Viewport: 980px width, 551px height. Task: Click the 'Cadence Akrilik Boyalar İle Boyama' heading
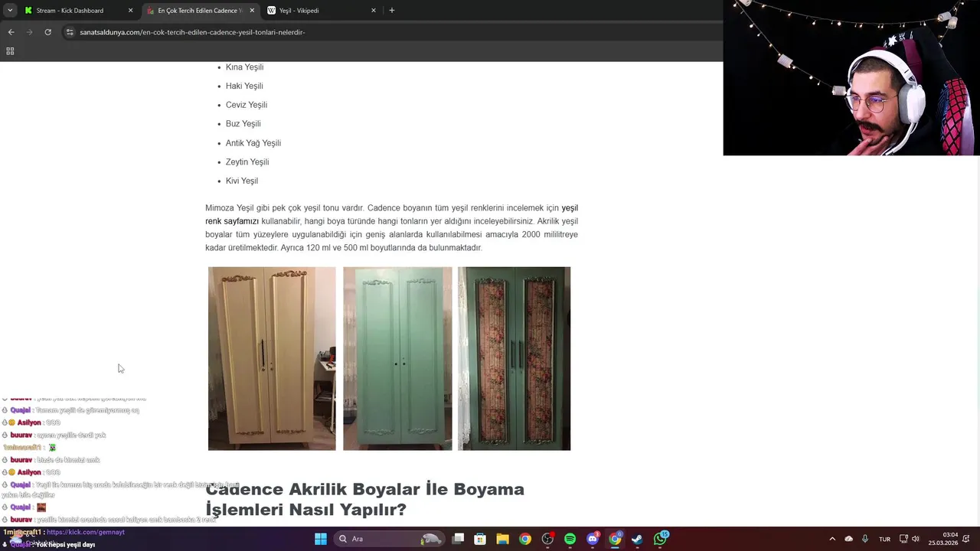pyautogui.click(x=364, y=499)
